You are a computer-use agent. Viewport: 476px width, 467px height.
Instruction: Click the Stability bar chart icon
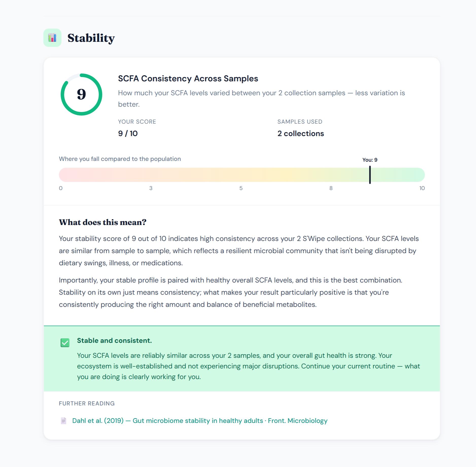52,38
